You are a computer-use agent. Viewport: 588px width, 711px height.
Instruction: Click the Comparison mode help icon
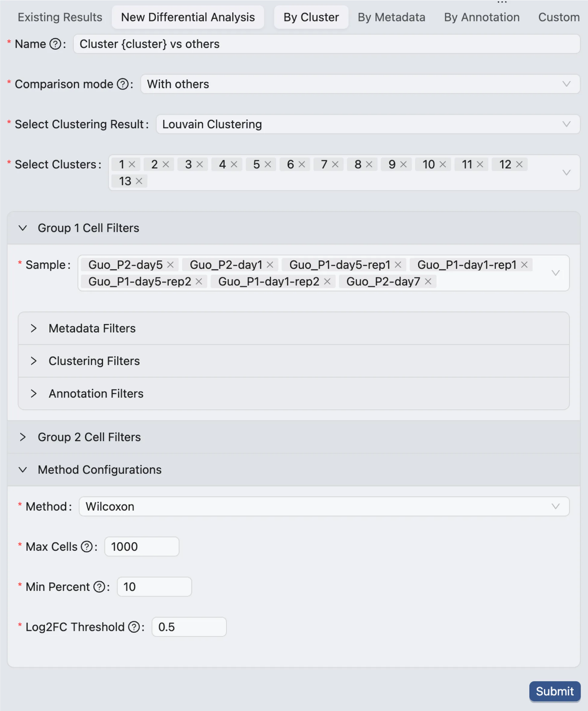(123, 84)
